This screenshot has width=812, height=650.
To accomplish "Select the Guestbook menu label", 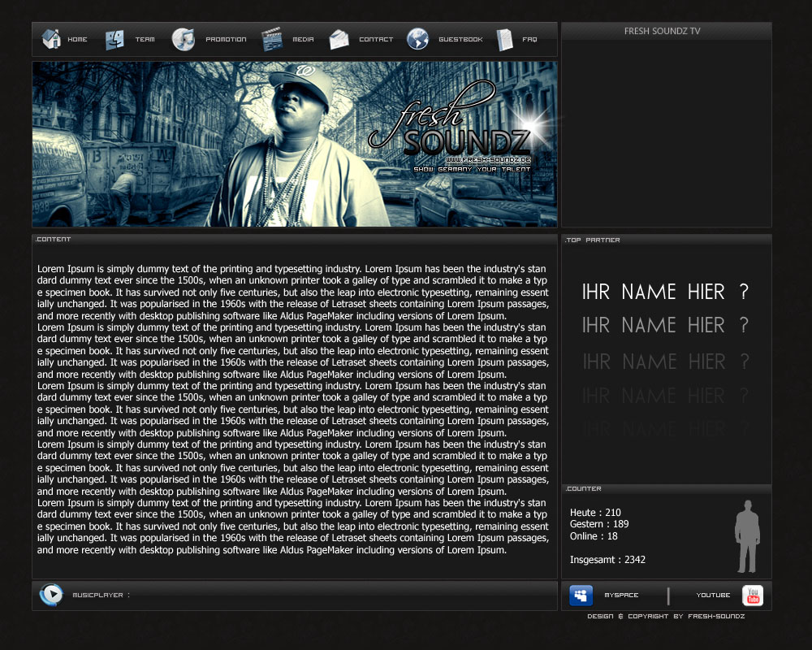I will click(460, 40).
